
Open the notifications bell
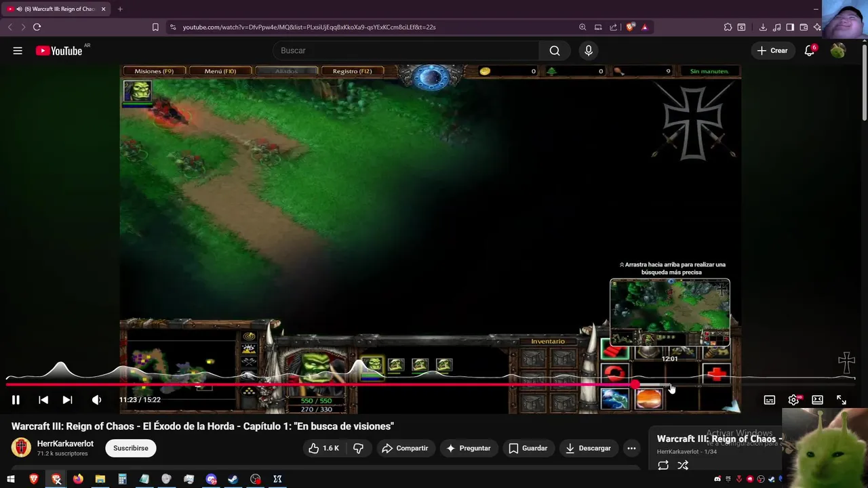(810, 51)
